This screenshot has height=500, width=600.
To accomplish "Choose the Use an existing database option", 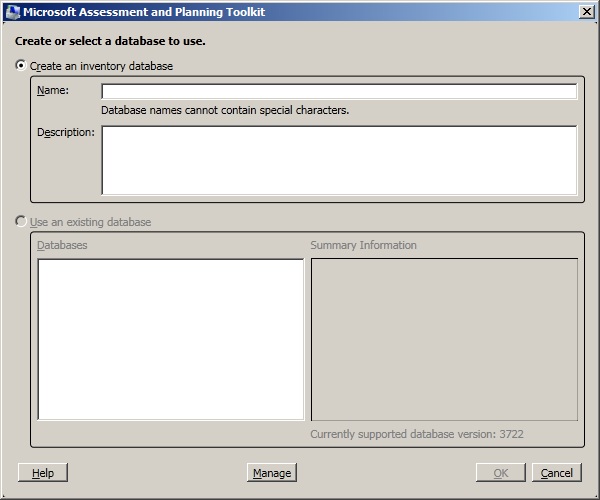I will tap(22, 222).
